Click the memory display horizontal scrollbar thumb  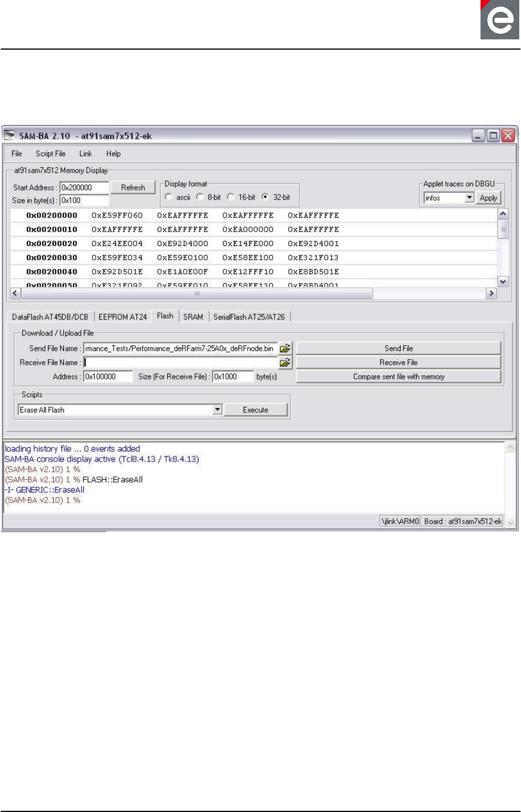tap(197, 293)
